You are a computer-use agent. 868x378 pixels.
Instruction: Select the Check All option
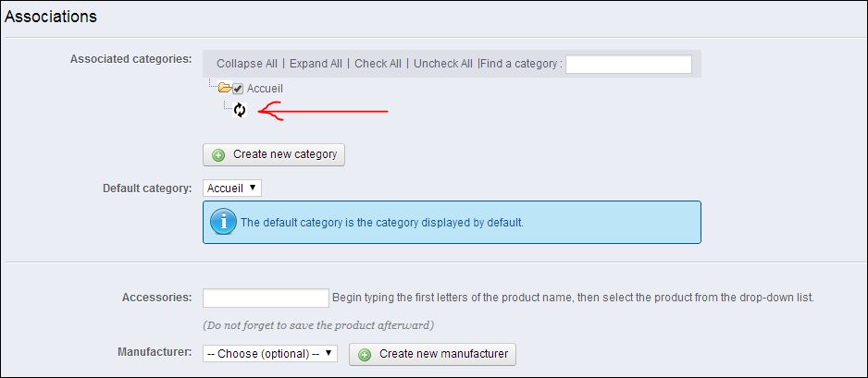click(x=378, y=64)
